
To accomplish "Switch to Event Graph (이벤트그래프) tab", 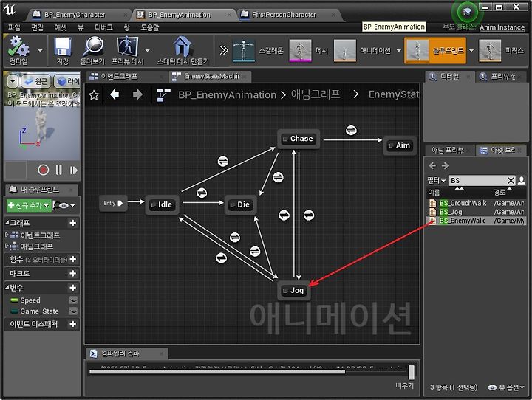I will 119,76.
